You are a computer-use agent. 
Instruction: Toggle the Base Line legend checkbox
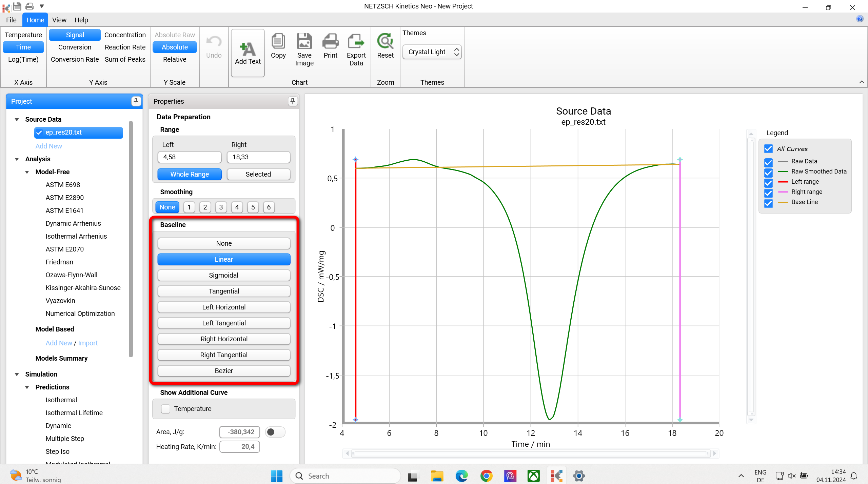pyautogui.click(x=768, y=203)
